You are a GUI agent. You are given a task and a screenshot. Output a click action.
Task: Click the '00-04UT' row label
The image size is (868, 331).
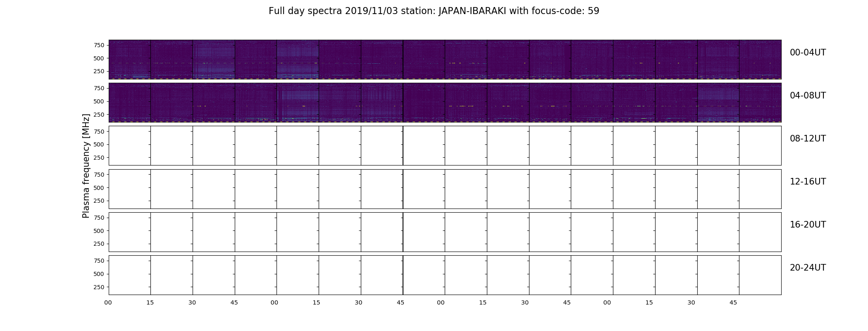808,53
